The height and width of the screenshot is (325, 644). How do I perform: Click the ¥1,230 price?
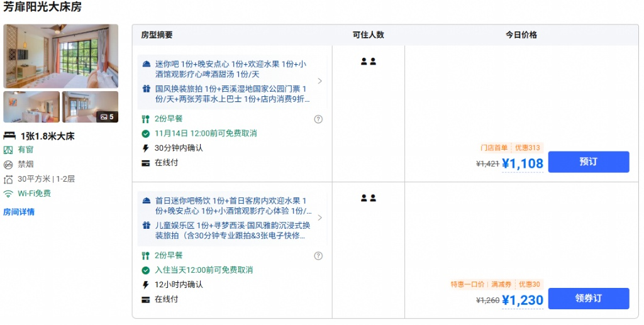pos(523,300)
